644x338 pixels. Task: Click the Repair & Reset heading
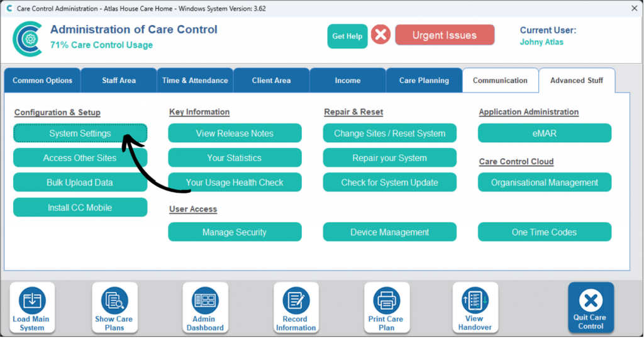353,112
